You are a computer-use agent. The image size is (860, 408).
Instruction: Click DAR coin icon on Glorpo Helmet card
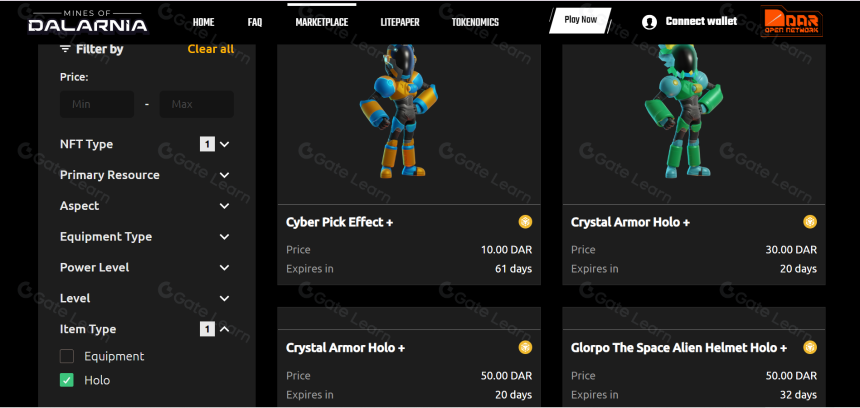810,348
